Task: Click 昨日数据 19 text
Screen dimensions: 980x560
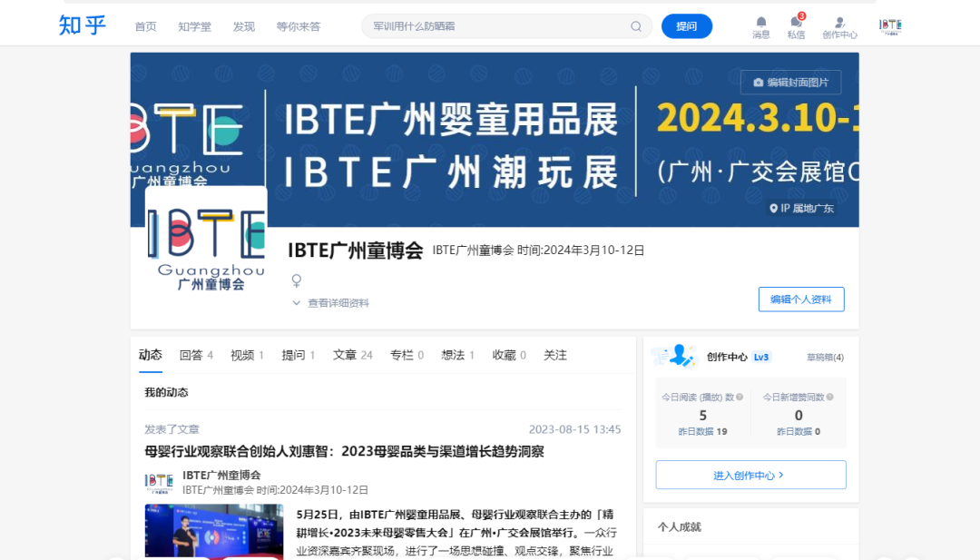Action: [x=702, y=431]
